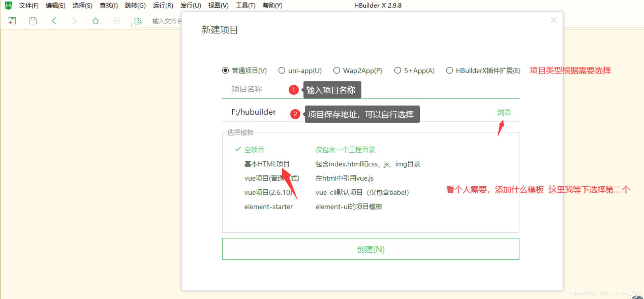The image size is (644, 299).
Task: Click the 项目名称 input field
Action: pos(257,89)
